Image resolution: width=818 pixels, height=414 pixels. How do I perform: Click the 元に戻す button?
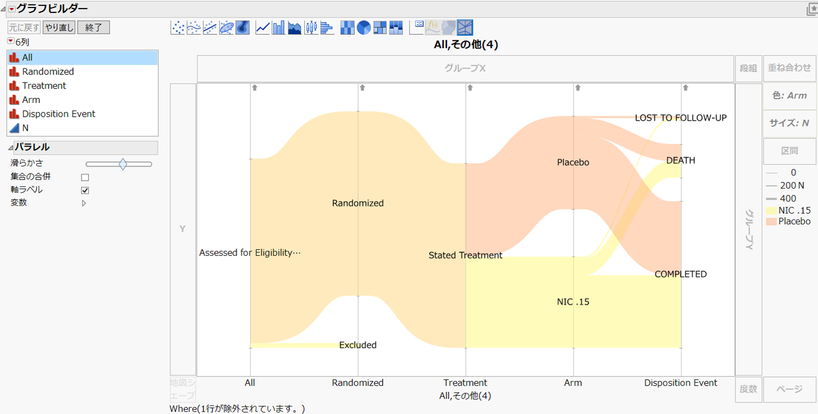24,27
